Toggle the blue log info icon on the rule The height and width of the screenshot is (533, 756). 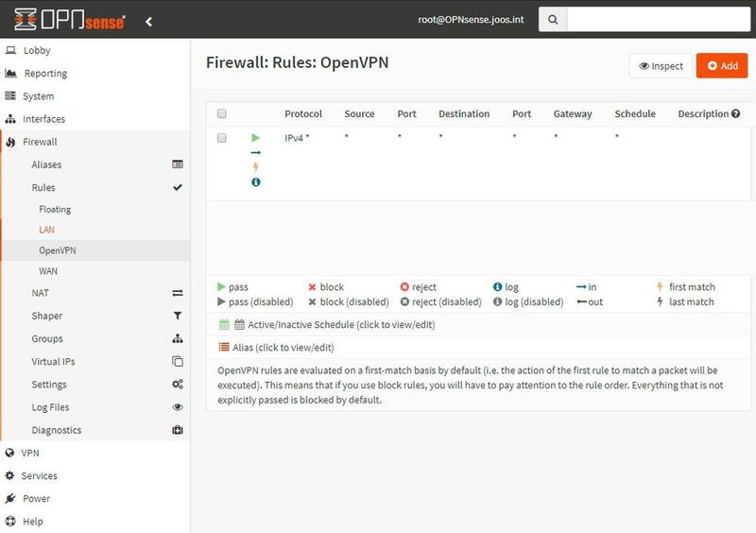coord(255,181)
